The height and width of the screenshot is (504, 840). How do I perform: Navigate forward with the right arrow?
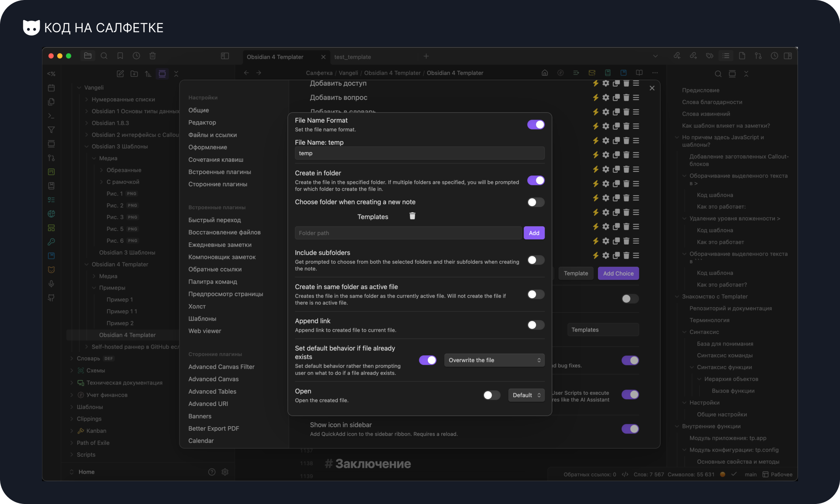click(x=259, y=73)
